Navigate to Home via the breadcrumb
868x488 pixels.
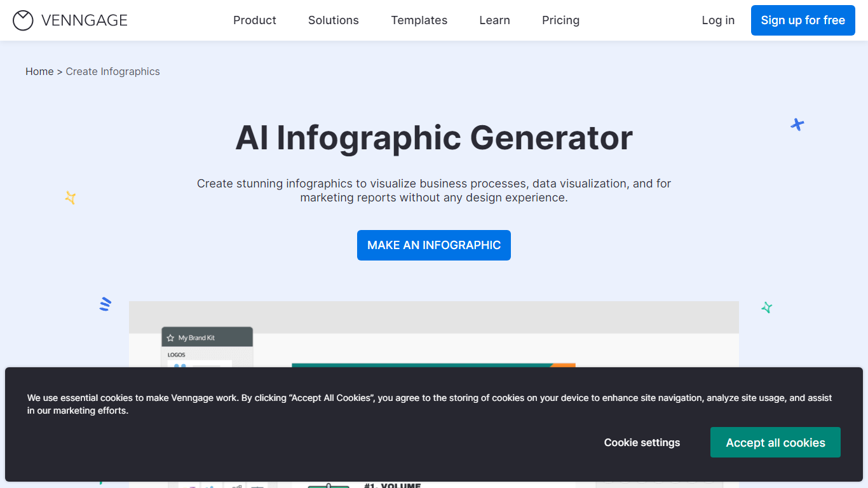(x=39, y=72)
